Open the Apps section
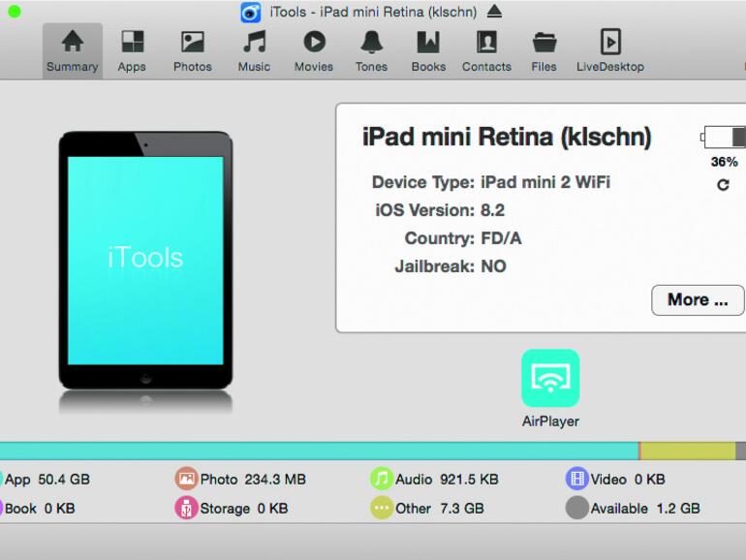 tap(132, 51)
